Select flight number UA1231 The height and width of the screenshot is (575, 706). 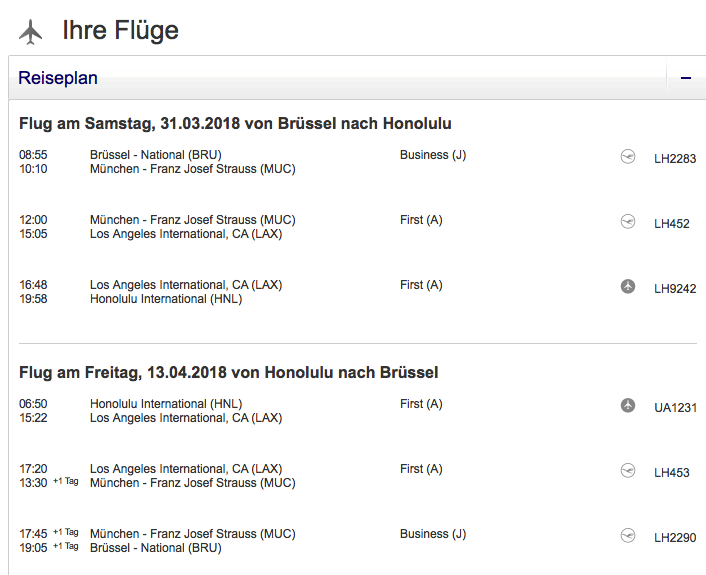(675, 408)
